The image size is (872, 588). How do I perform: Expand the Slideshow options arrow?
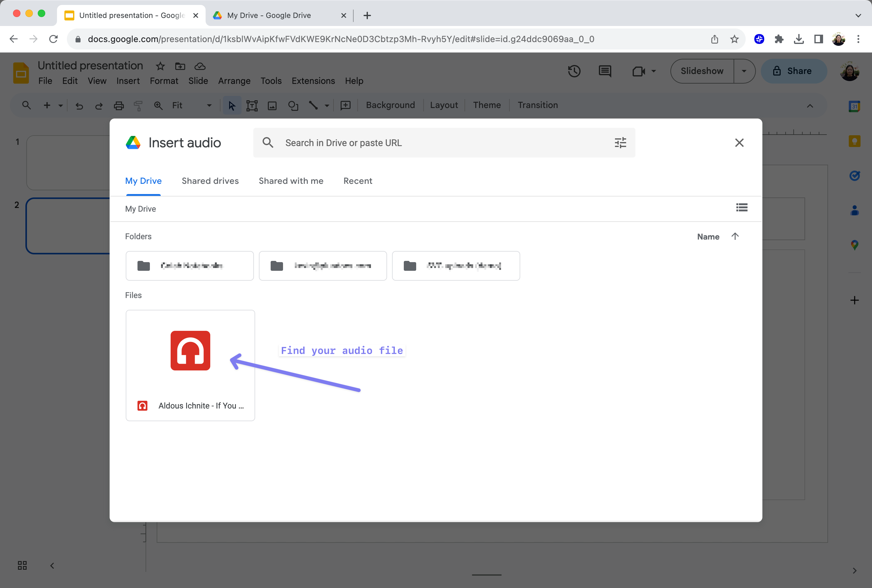tap(744, 71)
